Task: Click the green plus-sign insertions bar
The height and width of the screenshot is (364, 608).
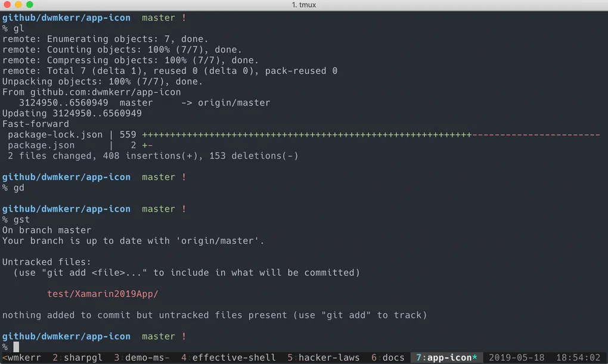Action: tap(306, 135)
